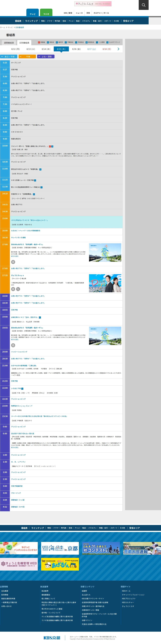Open globe website icon for 17:00 京の水ものがたり
The image size is (161, 644).
click(x=13, y=262)
